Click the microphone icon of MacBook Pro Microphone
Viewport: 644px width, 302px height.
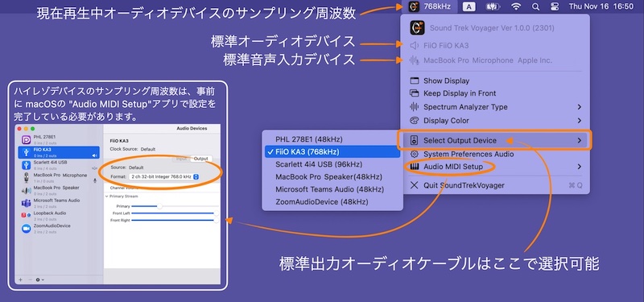[x=27, y=178]
